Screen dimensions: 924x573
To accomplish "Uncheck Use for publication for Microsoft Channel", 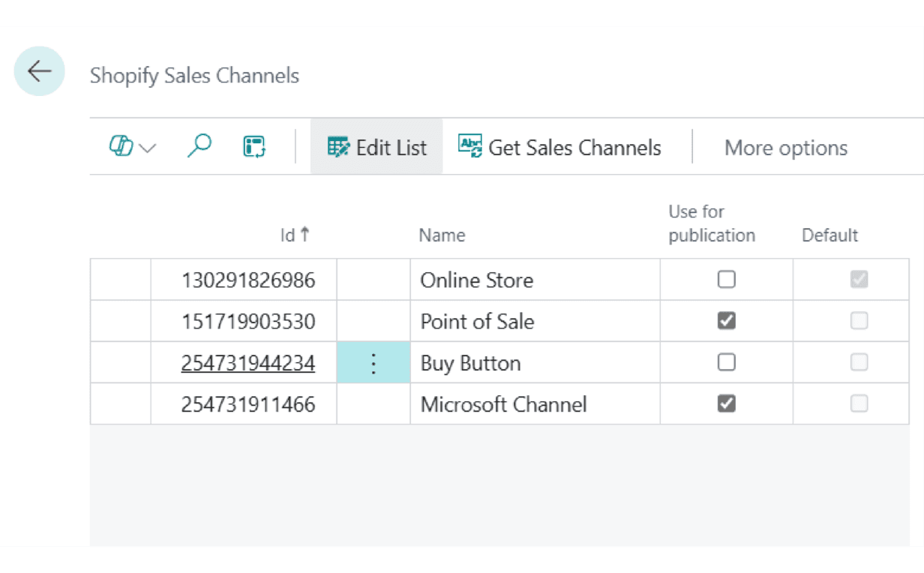I will (x=726, y=404).
